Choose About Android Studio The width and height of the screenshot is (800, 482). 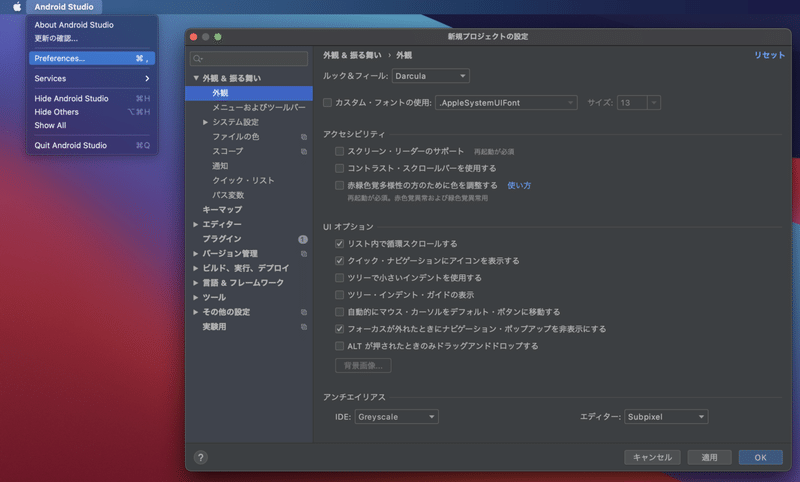[x=92, y=24]
